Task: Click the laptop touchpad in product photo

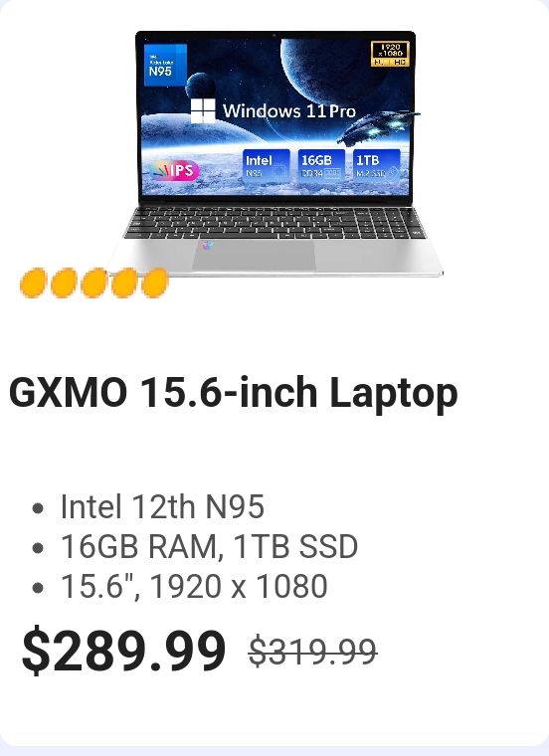Action: pos(254,255)
